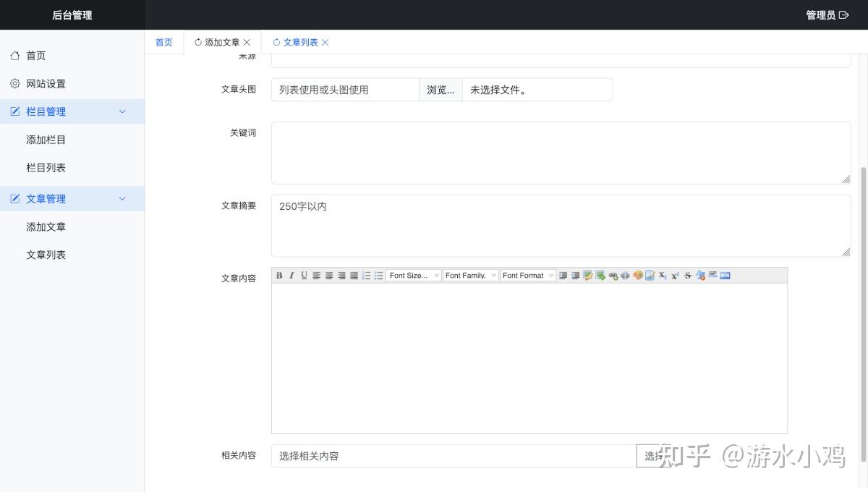Switch to the 首页 tab
The height and width of the screenshot is (492, 868).
[x=163, y=42]
